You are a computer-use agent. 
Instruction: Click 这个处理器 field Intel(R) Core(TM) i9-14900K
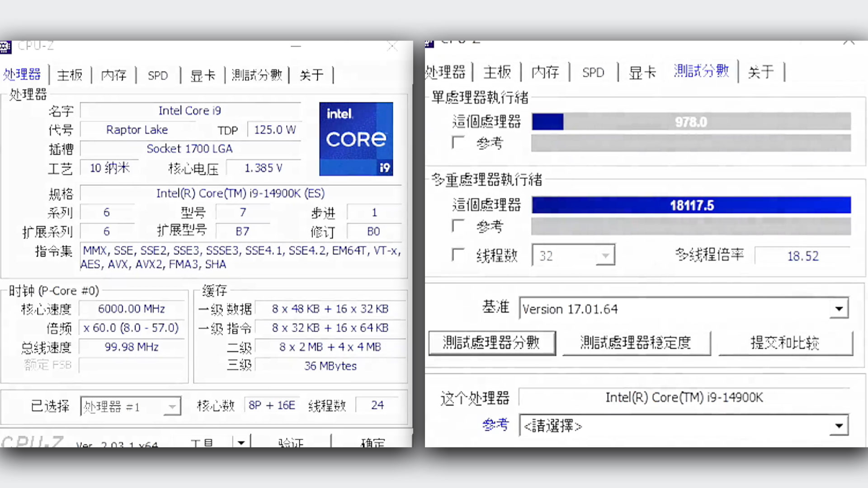coord(684,397)
